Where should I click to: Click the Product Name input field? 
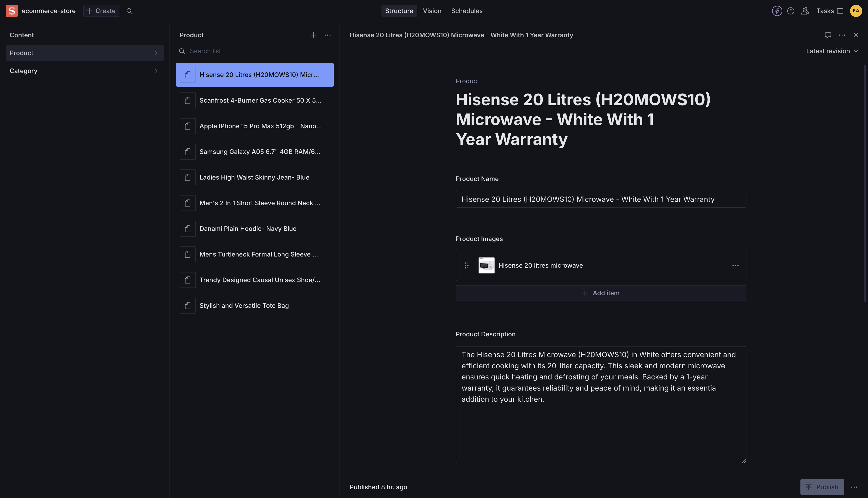pyautogui.click(x=601, y=199)
